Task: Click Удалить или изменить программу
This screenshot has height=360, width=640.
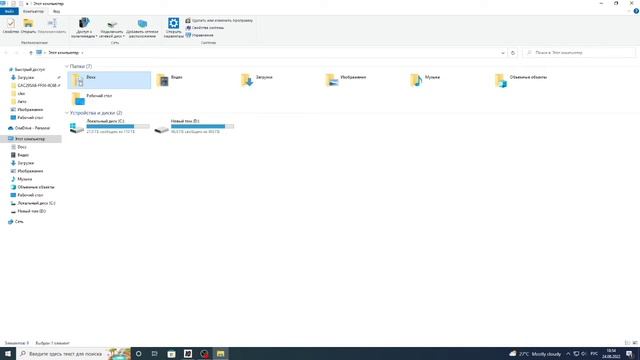Action: pyautogui.click(x=219, y=20)
